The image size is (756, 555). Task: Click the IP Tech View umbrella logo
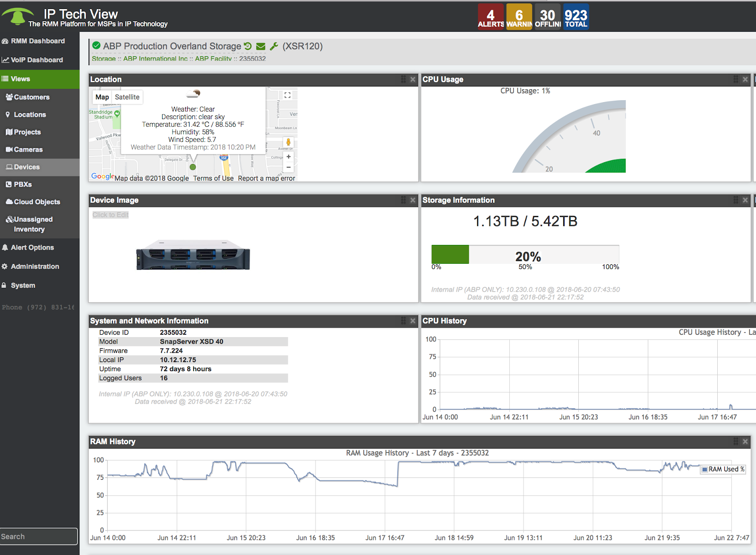coord(18,16)
